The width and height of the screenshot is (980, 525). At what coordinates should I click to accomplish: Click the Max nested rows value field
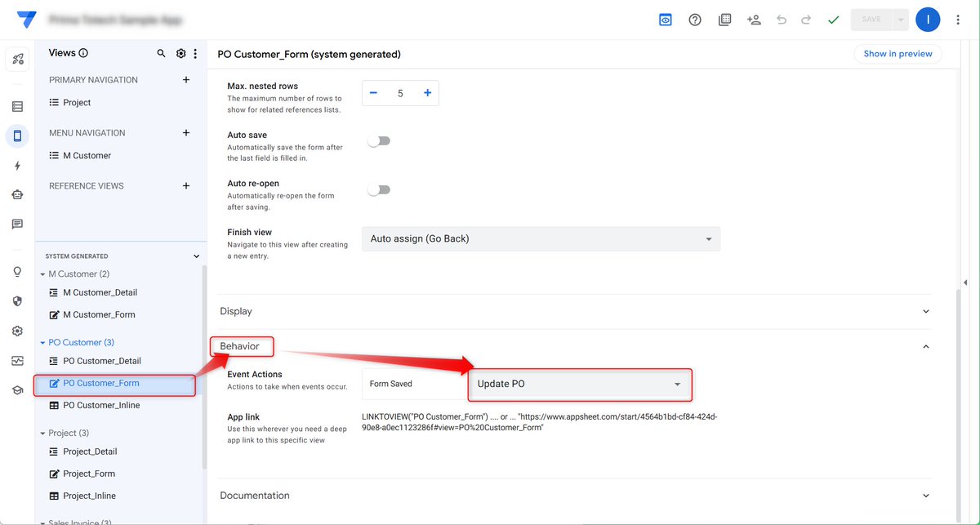(x=400, y=93)
